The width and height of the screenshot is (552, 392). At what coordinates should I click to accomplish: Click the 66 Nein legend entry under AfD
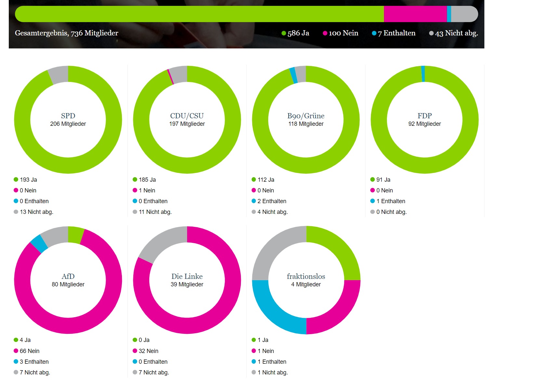tap(29, 351)
